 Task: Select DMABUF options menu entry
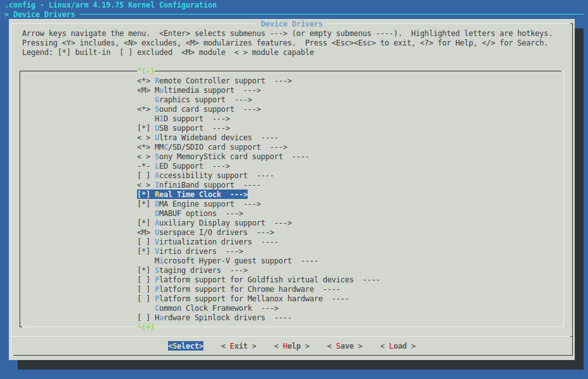click(186, 214)
